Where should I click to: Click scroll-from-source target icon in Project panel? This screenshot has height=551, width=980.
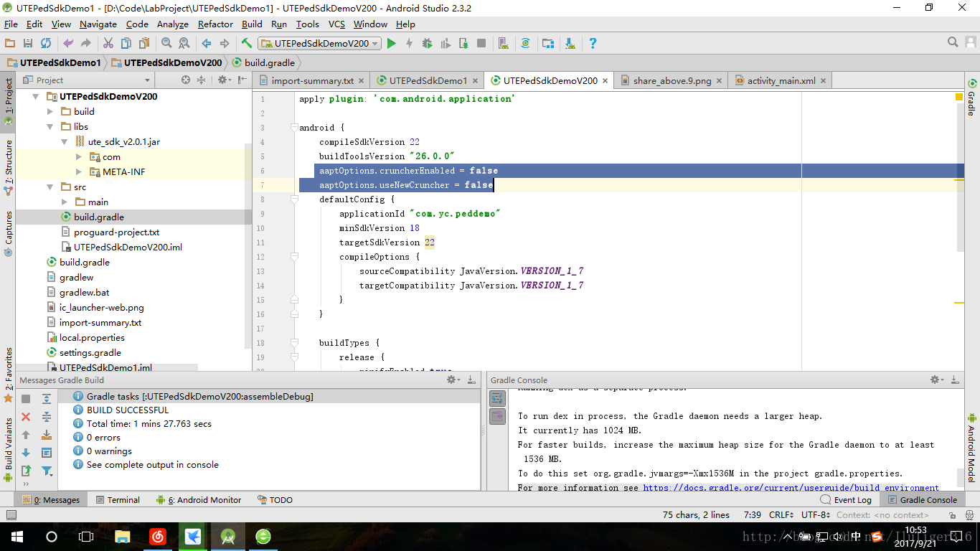coord(186,80)
